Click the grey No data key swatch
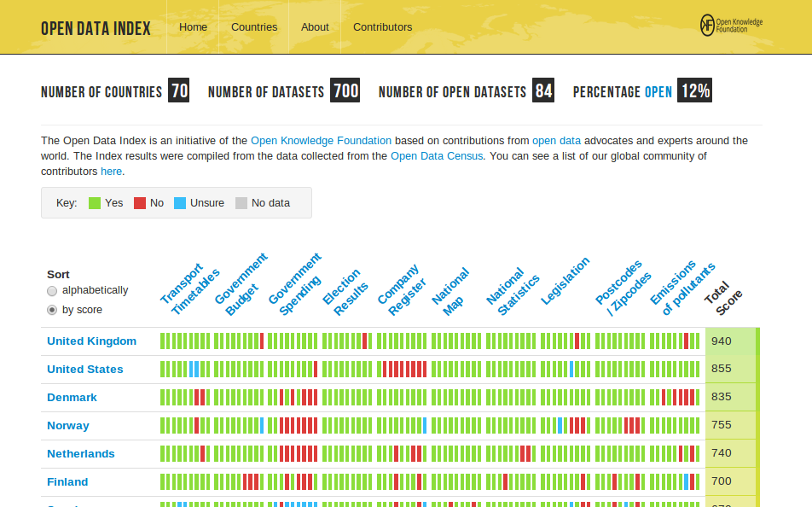Screen dimensions: 812x507 pyautogui.click(x=241, y=203)
